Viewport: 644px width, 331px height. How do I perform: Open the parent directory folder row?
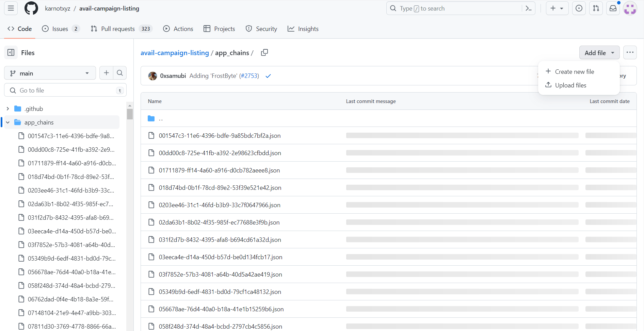(388, 118)
